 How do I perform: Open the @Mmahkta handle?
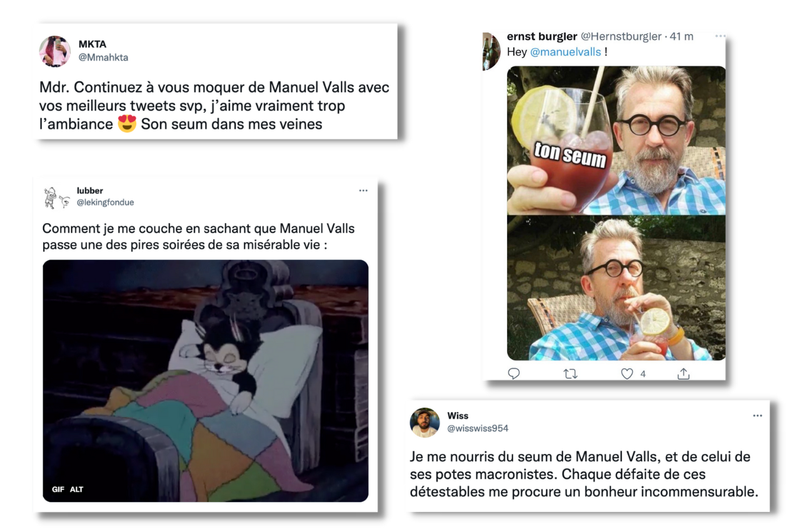coord(103,57)
